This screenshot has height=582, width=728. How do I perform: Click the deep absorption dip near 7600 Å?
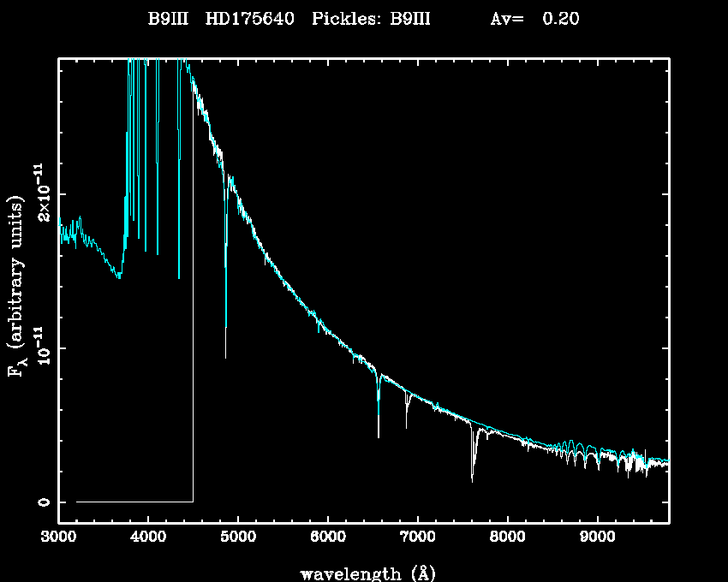tap(472, 479)
